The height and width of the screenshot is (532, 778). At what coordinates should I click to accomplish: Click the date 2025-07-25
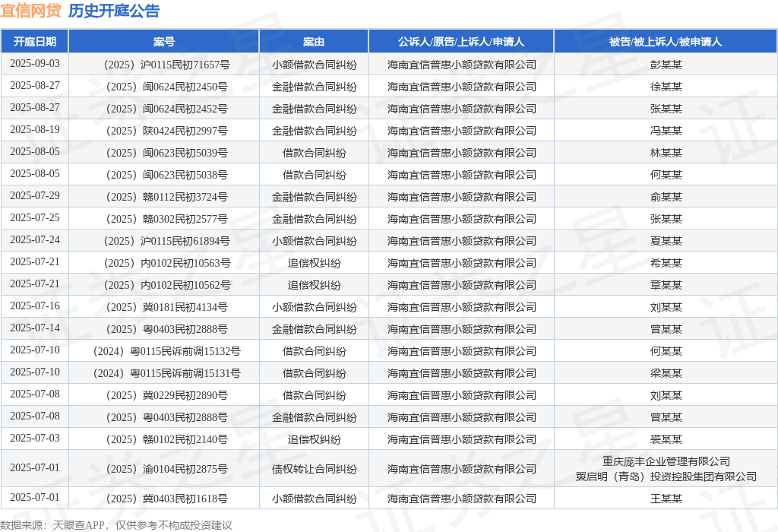pos(35,217)
